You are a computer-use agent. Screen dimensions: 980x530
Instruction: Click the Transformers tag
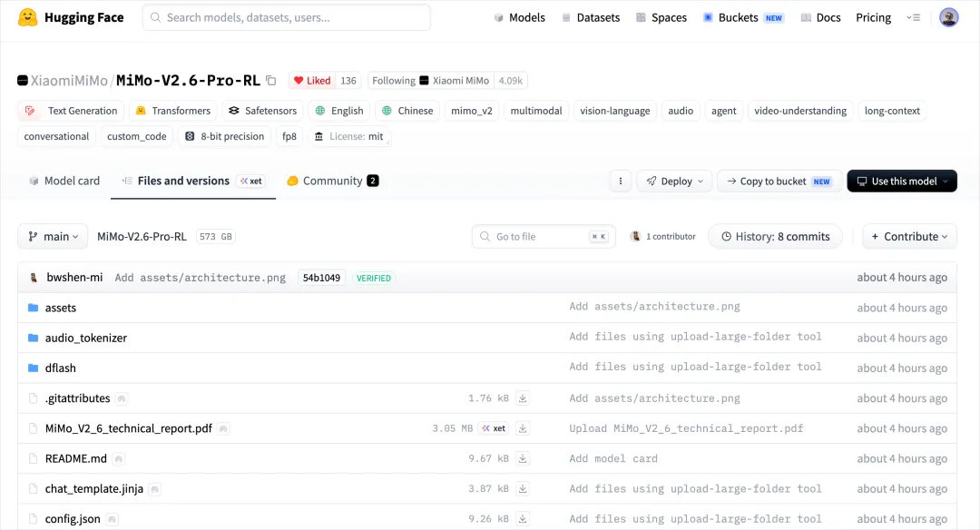[x=173, y=111]
